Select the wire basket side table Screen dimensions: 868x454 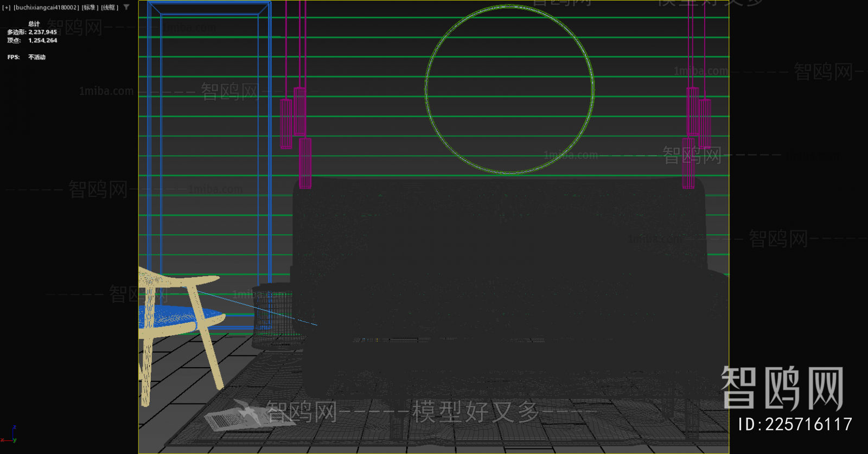pos(271,315)
